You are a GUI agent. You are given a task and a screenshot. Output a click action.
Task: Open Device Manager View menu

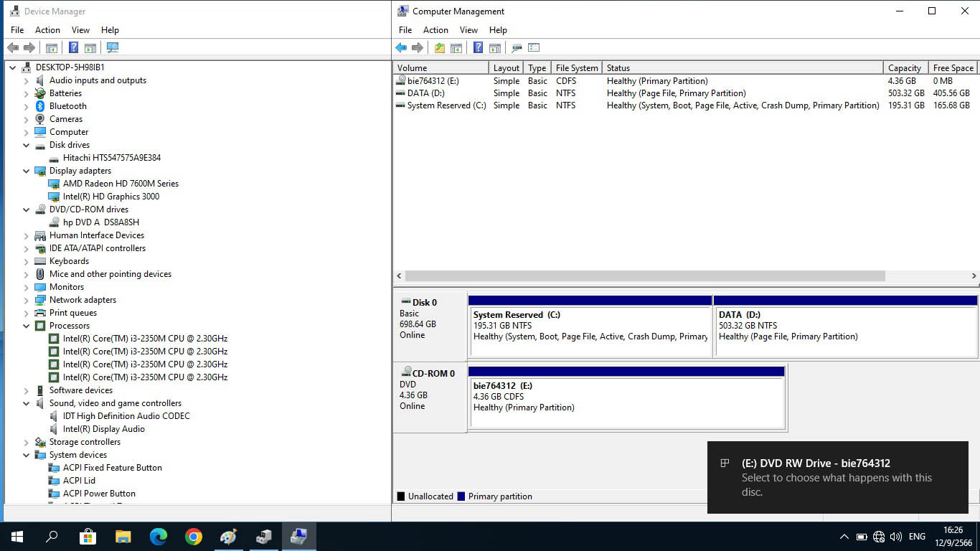pos(80,30)
